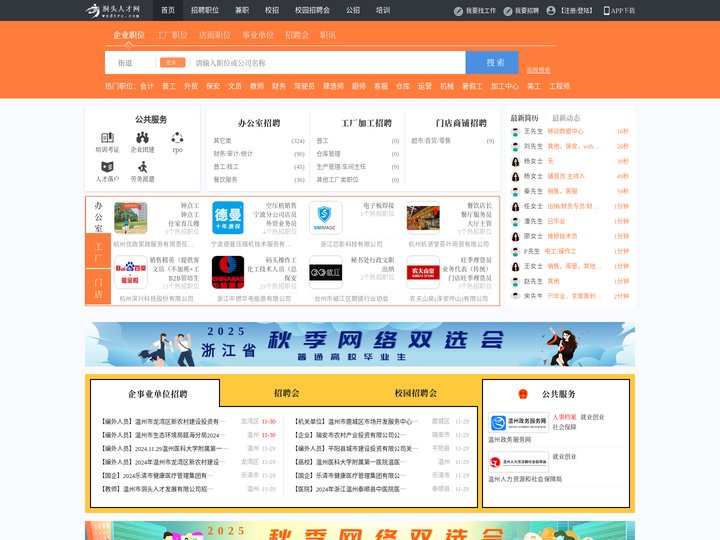Open 培训 in top navigation
Viewport: 720px width, 540px height.
[383, 10]
